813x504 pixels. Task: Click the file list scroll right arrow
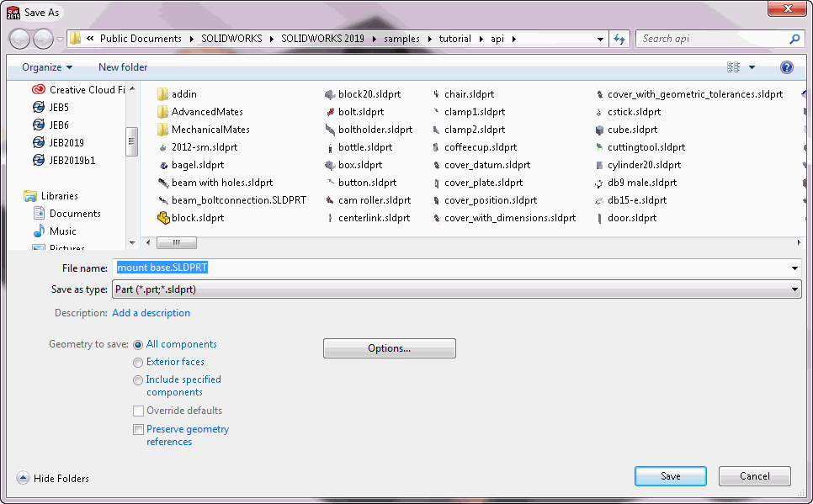coord(799,242)
